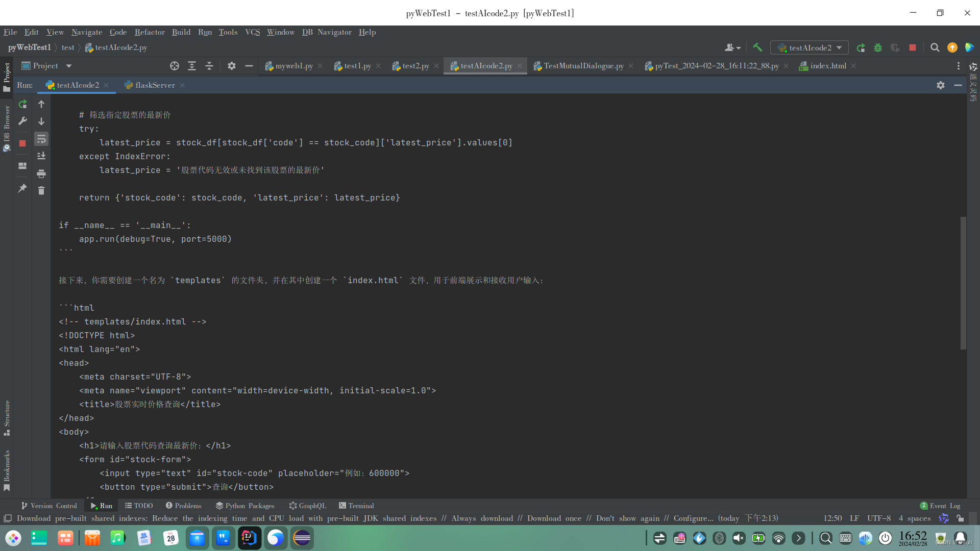The width and height of the screenshot is (980, 551).
Task: Open the Terminal tool window
Action: tap(356, 506)
